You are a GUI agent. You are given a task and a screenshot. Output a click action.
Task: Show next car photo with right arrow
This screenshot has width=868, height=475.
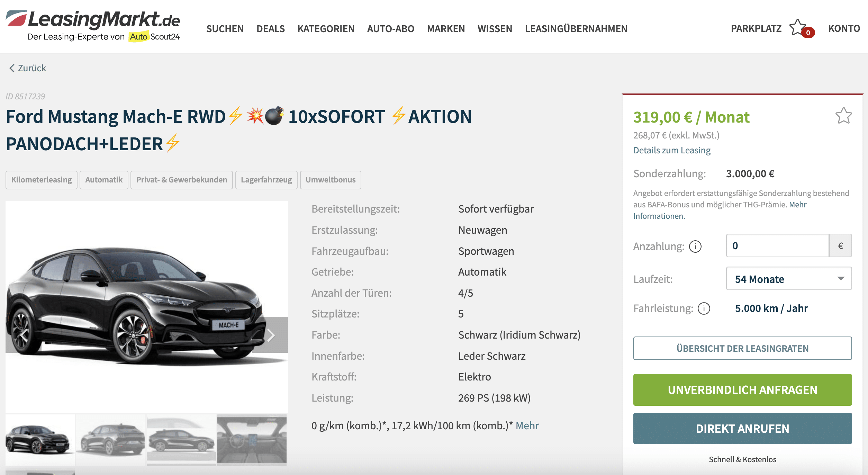[271, 335]
